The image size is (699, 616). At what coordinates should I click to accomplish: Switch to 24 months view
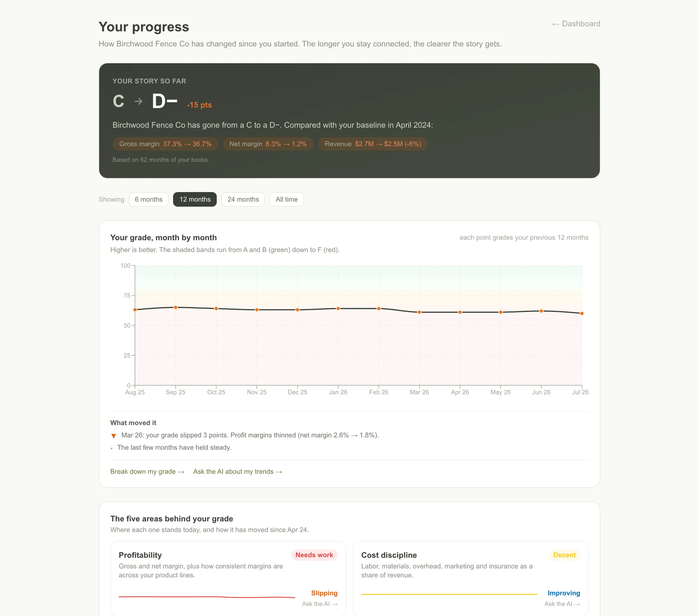pyautogui.click(x=243, y=199)
